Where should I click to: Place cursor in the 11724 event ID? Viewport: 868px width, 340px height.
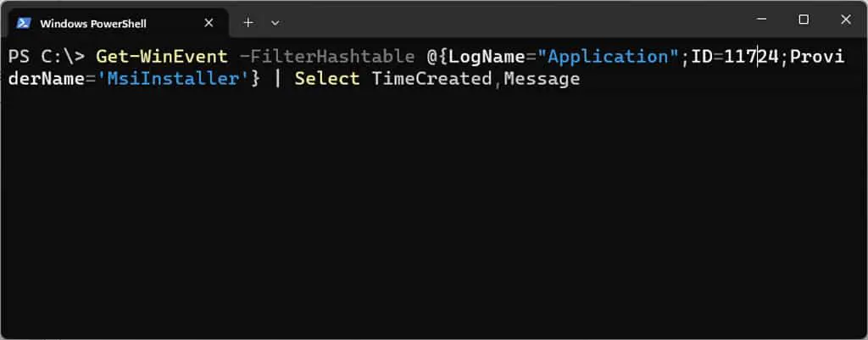751,57
